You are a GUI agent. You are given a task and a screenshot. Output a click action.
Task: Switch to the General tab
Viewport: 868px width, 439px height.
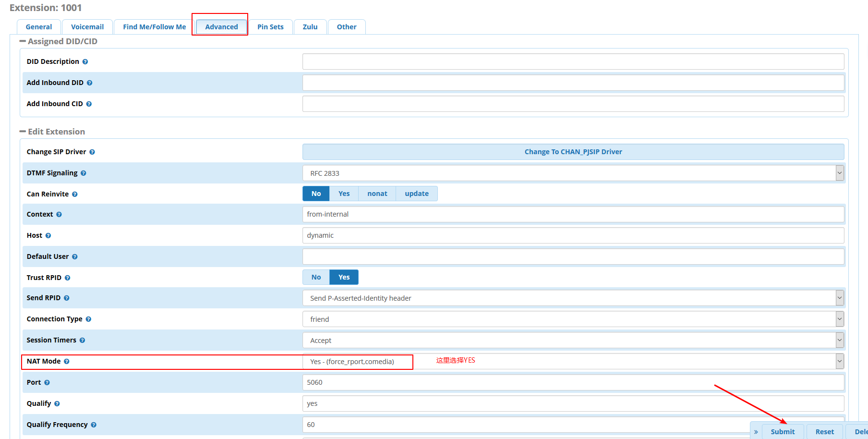(x=39, y=27)
